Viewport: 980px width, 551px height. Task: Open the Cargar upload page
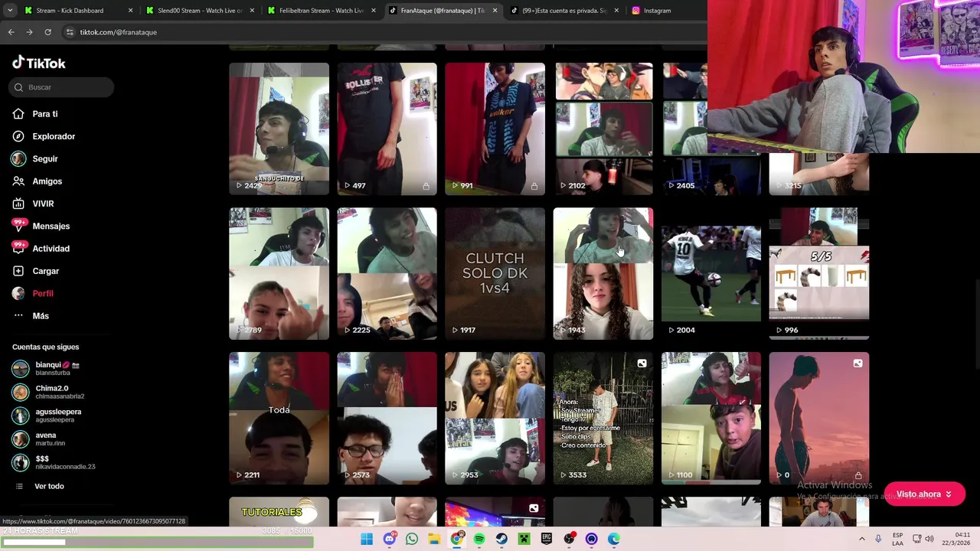[45, 271]
